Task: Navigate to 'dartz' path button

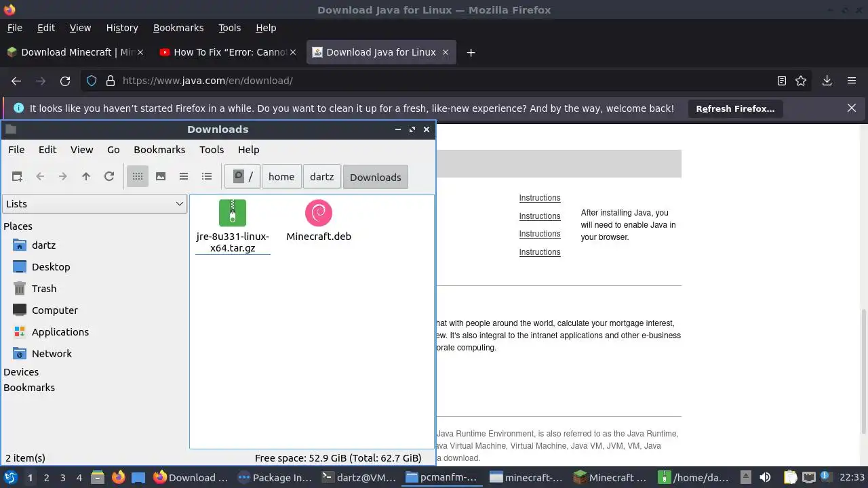Action: point(321,177)
